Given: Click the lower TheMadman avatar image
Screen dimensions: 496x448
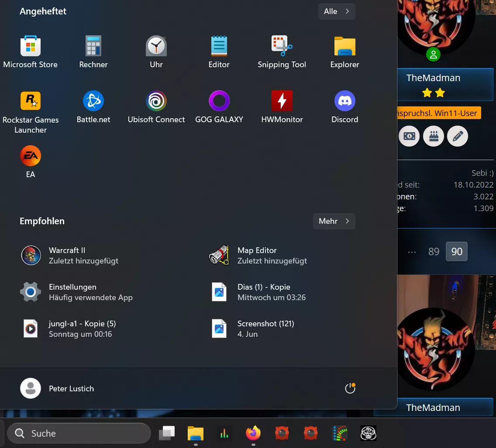Looking at the screenshot, I should pos(436,349).
